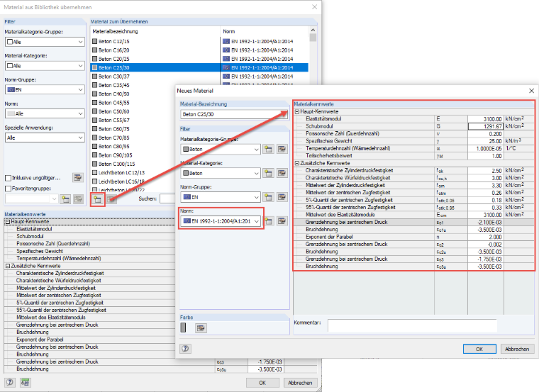Click the Material-Bezeichnung field containing Beton C25/30
This screenshot has width=539, height=392.
click(234, 114)
